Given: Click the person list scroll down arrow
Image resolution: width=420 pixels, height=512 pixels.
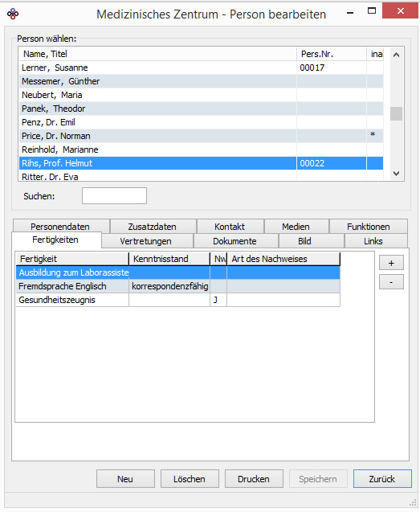Looking at the screenshot, I should (396, 174).
